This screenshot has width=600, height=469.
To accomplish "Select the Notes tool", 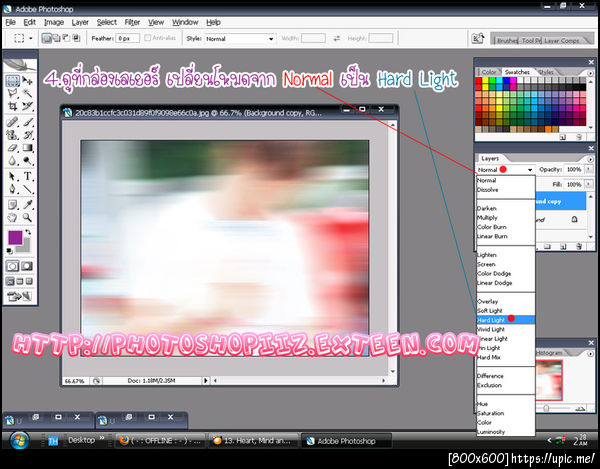I will tap(13, 205).
